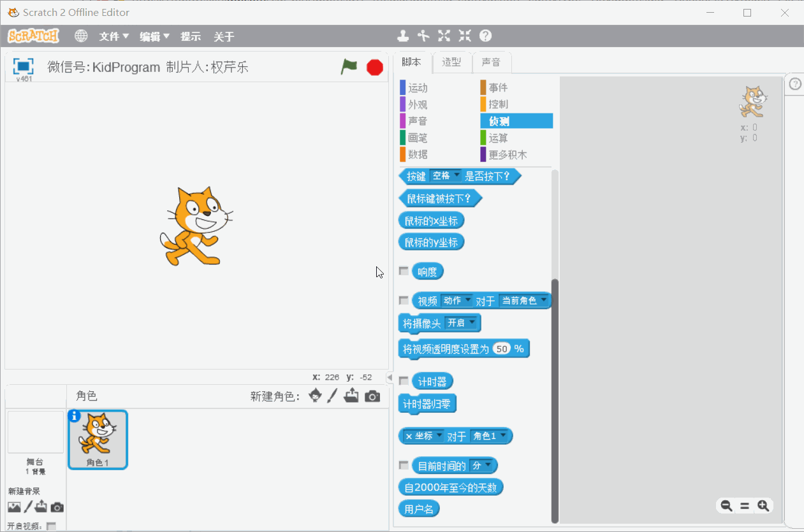Reset scripts area zoom
804x532 pixels.
coord(745,506)
